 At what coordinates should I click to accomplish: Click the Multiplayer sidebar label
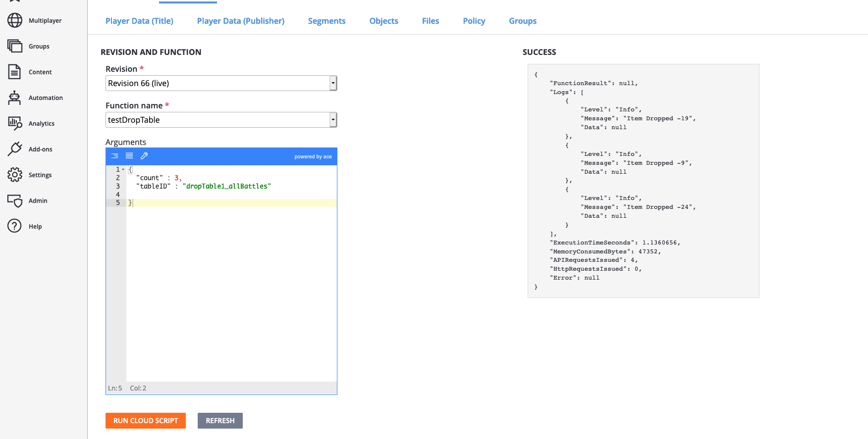tap(45, 20)
